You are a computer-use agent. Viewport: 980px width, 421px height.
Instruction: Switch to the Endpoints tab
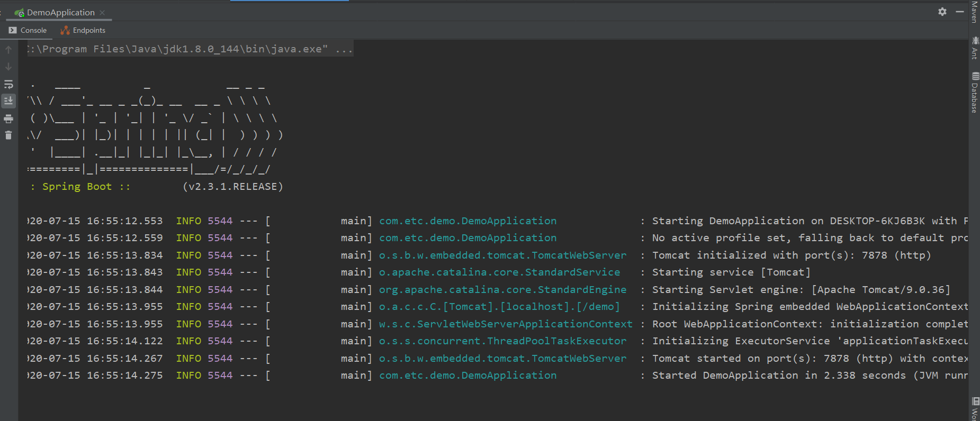click(x=83, y=30)
